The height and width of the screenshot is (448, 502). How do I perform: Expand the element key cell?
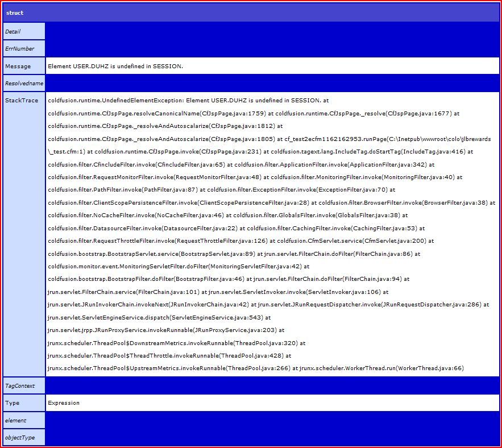coord(24,420)
